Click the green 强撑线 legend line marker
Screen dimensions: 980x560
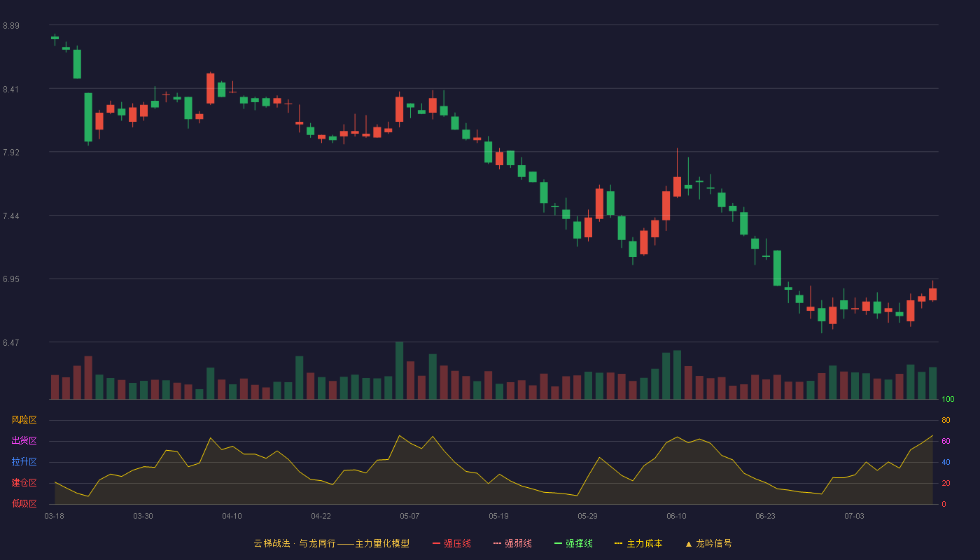558,543
